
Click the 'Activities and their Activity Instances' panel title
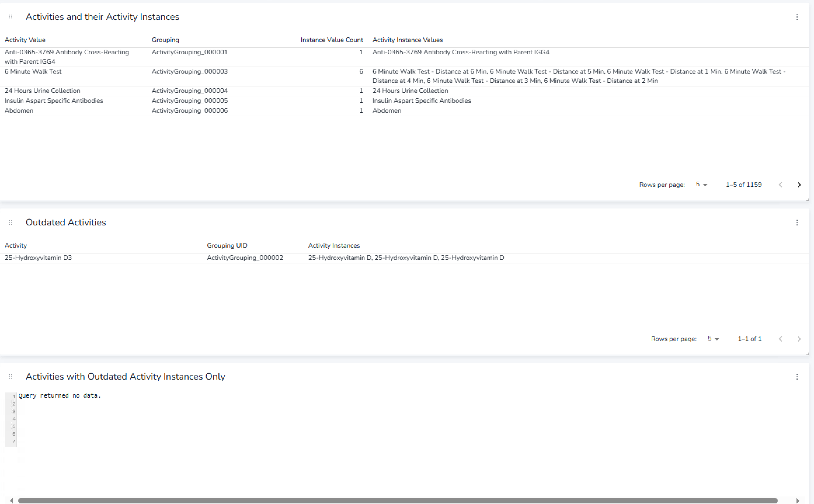tap(102, 17)
